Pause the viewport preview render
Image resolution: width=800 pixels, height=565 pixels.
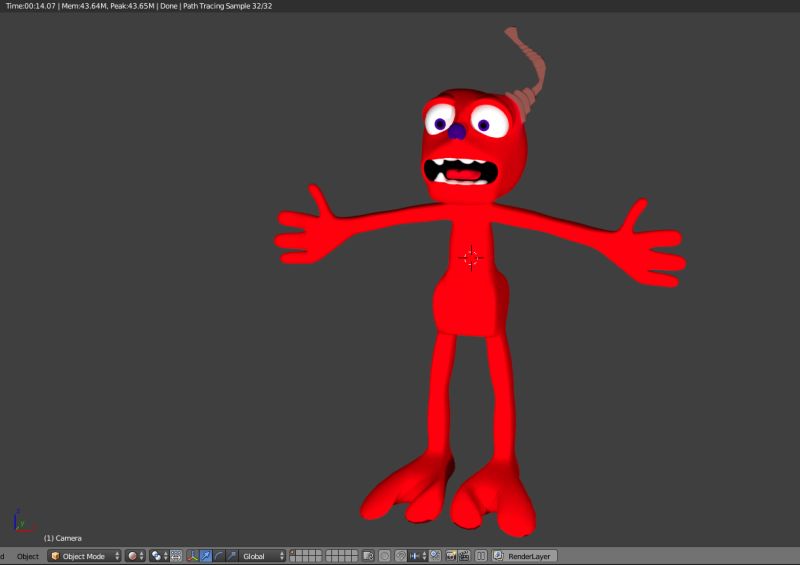click(481, 556)
